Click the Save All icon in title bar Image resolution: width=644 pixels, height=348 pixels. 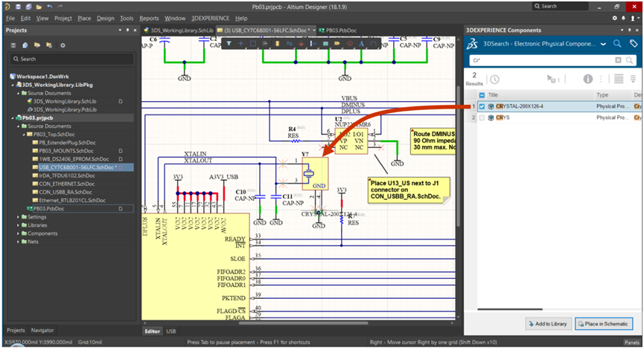28,7
